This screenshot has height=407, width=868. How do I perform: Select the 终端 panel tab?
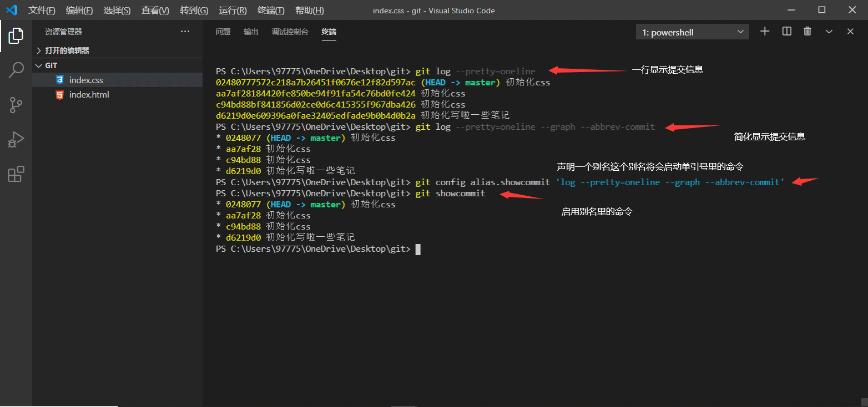point(329,32)
